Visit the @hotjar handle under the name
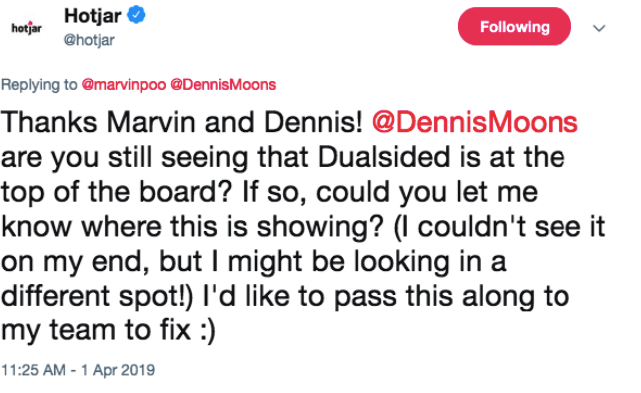This screenshot has height=393, width=641. point(89,40)
